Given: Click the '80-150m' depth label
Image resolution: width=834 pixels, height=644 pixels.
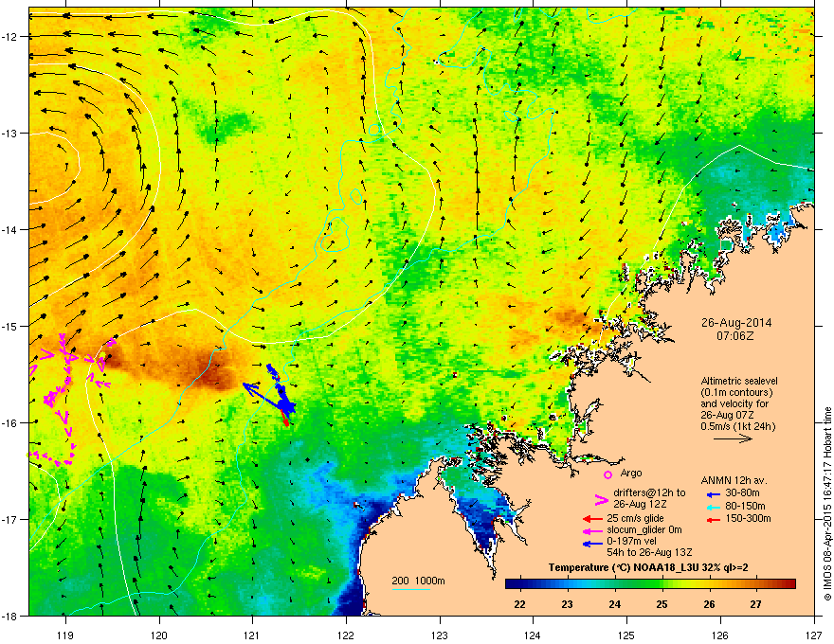Looking at the screenshot, I should click(745, 506).
